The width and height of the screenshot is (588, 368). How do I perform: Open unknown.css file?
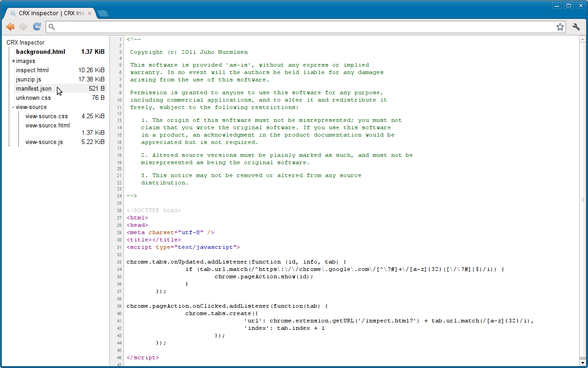34,98
